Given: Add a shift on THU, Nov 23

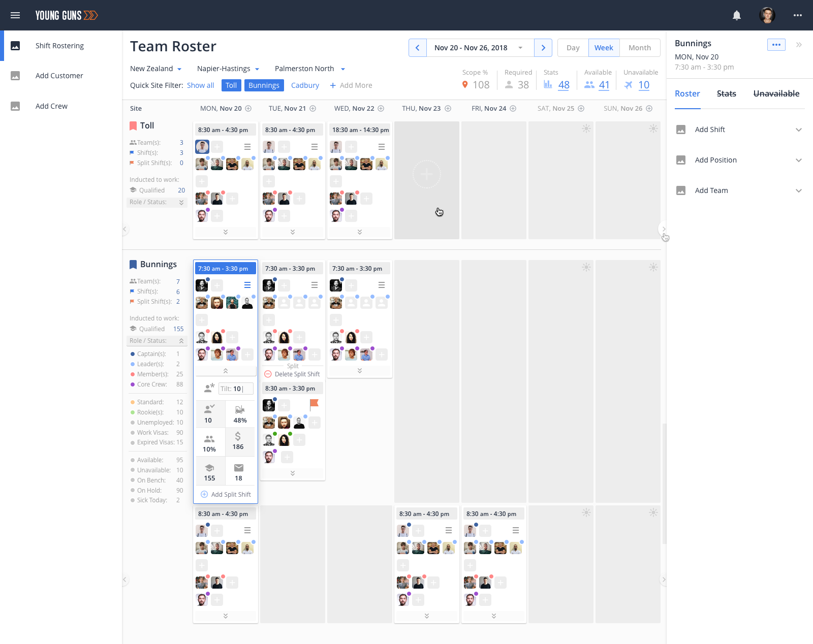Looking at the screenshot, I should pyautogui.click(x=448, y=109).
